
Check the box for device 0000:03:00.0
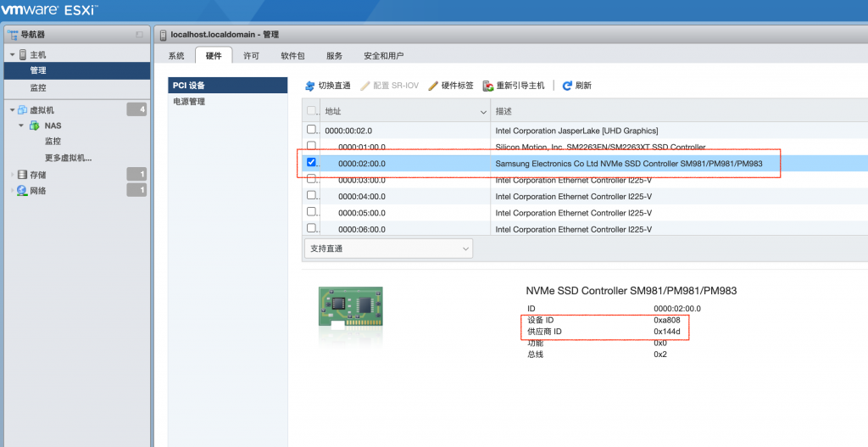click(x=312, y=178)
